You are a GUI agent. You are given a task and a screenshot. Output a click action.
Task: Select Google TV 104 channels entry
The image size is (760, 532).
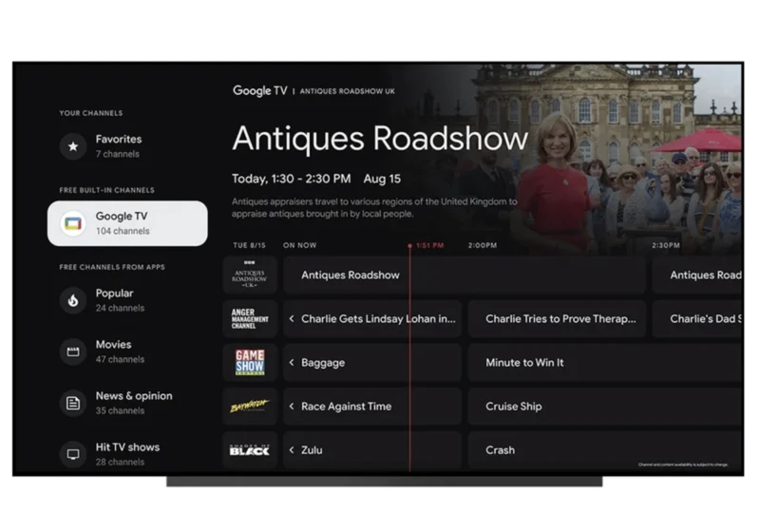(127, 223)
